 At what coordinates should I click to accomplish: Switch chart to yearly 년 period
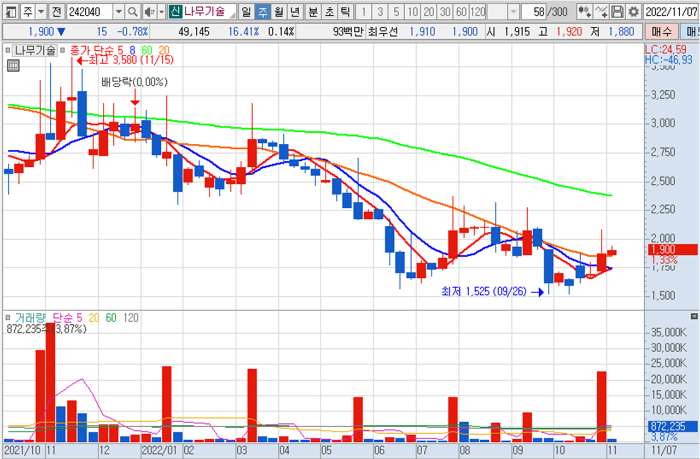[295, 12]
